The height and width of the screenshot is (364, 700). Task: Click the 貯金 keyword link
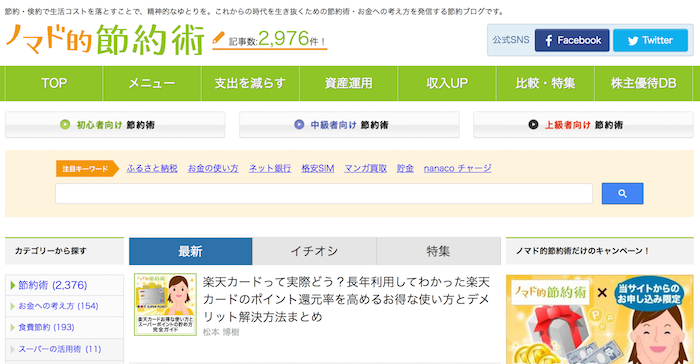click(405, 168)
